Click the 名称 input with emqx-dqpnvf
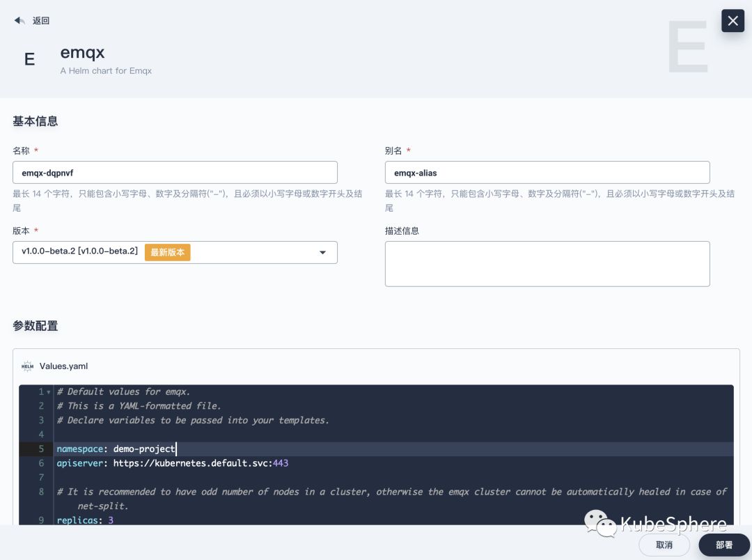The width and height of the screenshot is (752, 560). pos(175,173)
